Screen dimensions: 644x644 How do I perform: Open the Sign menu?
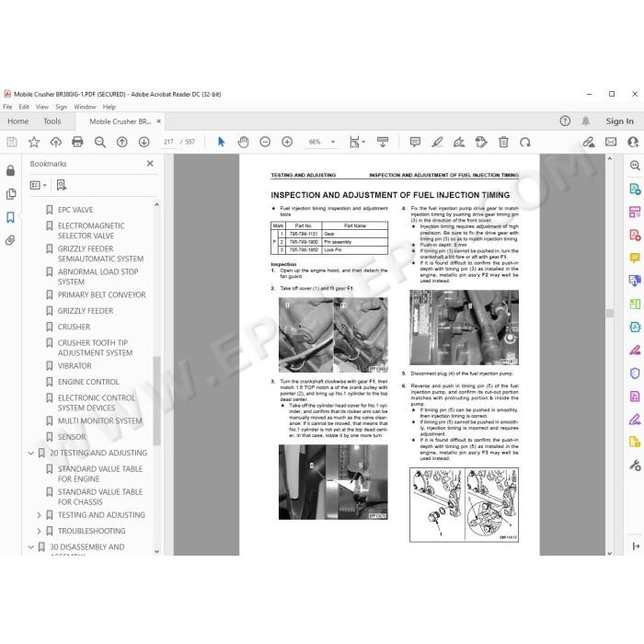tap(62, 107)
